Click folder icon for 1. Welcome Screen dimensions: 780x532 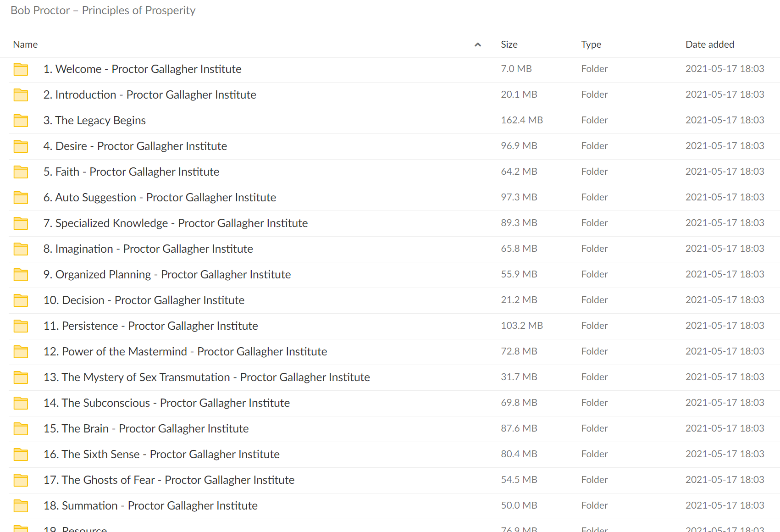[21, 69]
